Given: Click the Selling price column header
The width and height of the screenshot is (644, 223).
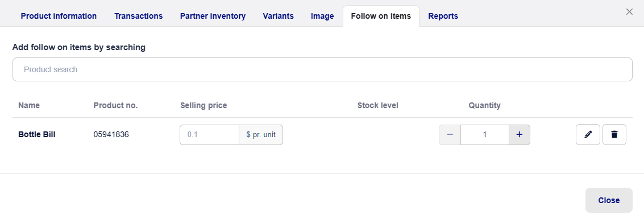Looking at the screenshot, I should pos(203,105).
